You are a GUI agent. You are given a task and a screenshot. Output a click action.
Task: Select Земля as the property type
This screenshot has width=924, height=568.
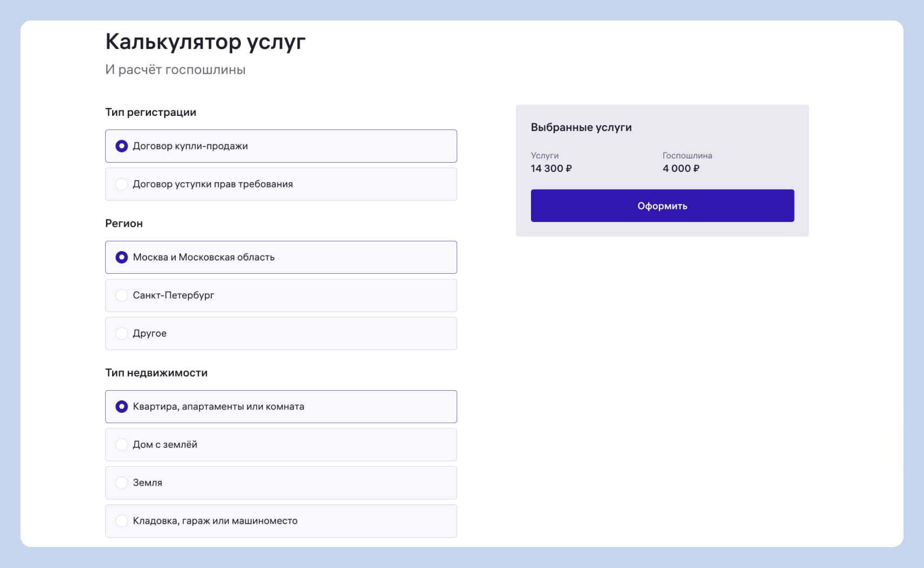[122, 483]
